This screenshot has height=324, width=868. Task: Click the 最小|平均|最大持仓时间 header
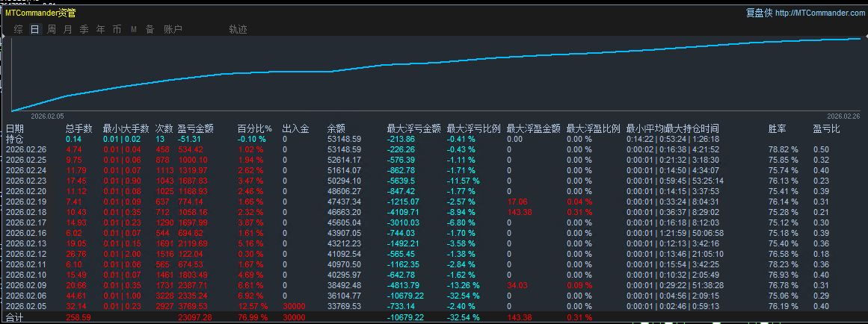[x=673, y=129]
